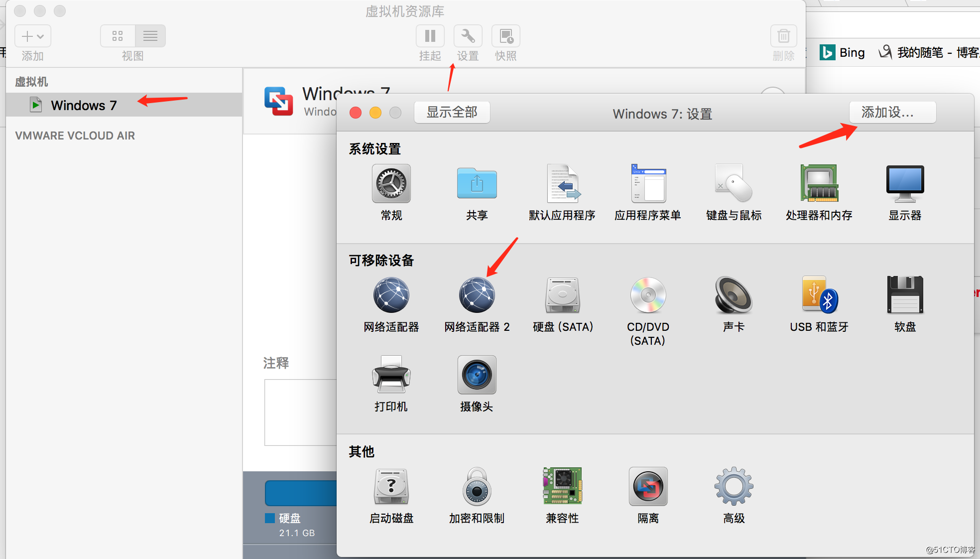Open the 摄像头 camera settings
This screenshot has width=980, height=559.
pos(477,375)
